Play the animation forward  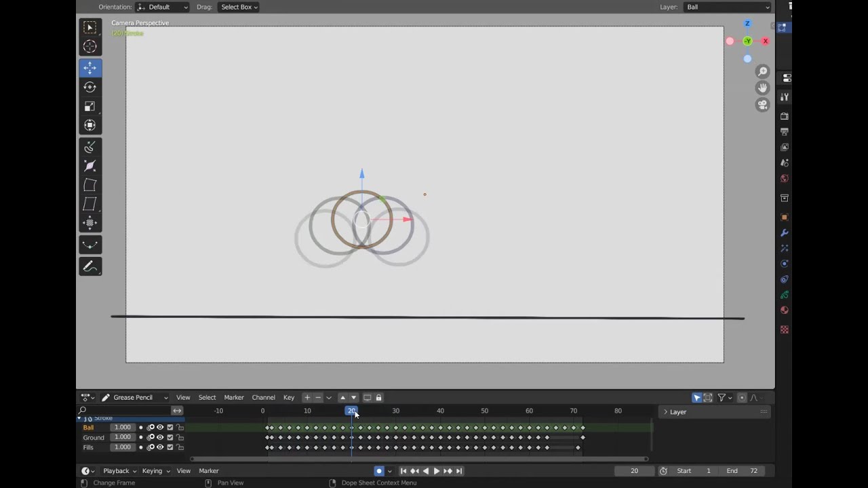click(437, 471)
